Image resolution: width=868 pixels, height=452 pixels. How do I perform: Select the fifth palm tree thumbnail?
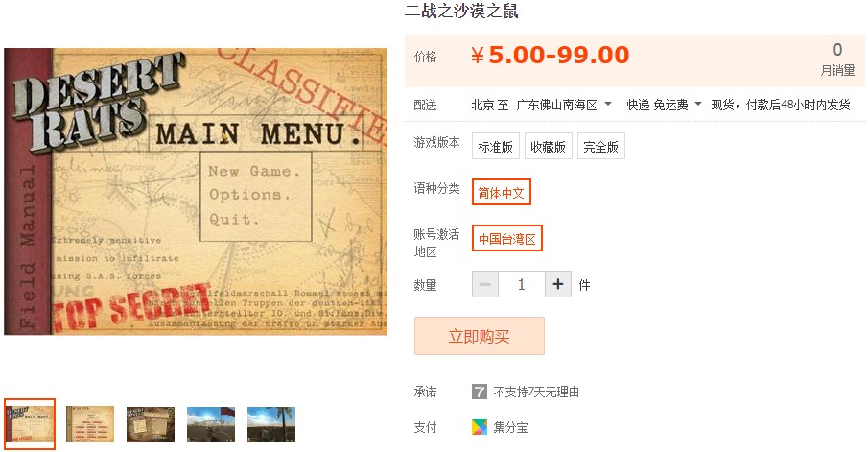coord(271,424)
